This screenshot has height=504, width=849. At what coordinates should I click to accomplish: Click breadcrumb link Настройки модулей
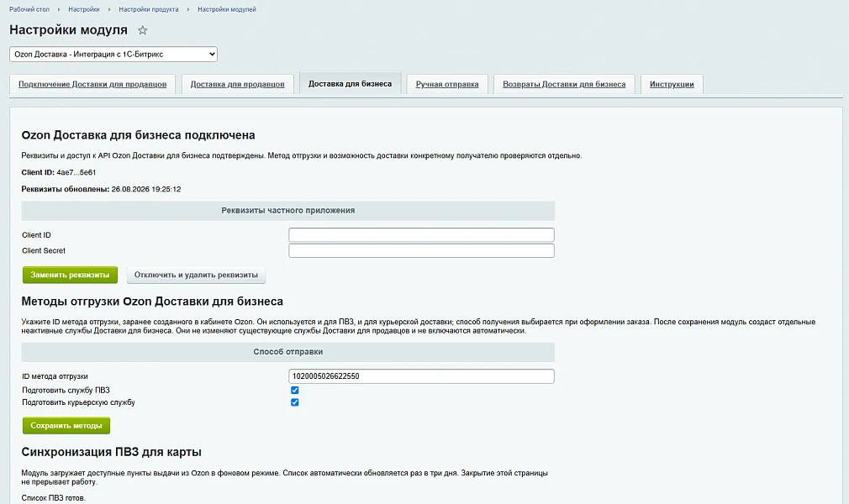pyautogui.click(x=227, y=9)
